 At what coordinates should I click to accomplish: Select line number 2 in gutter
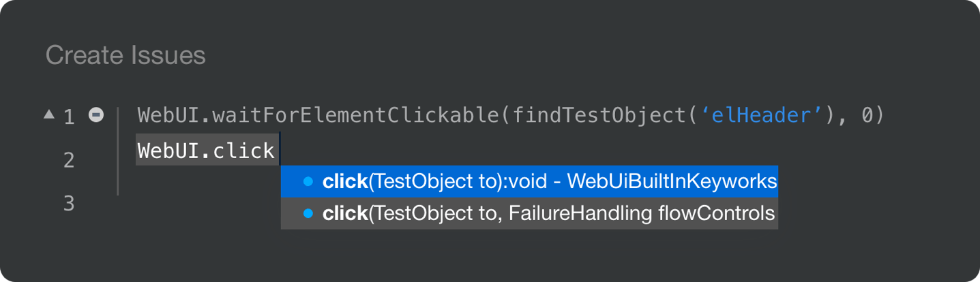coord(69,160)
